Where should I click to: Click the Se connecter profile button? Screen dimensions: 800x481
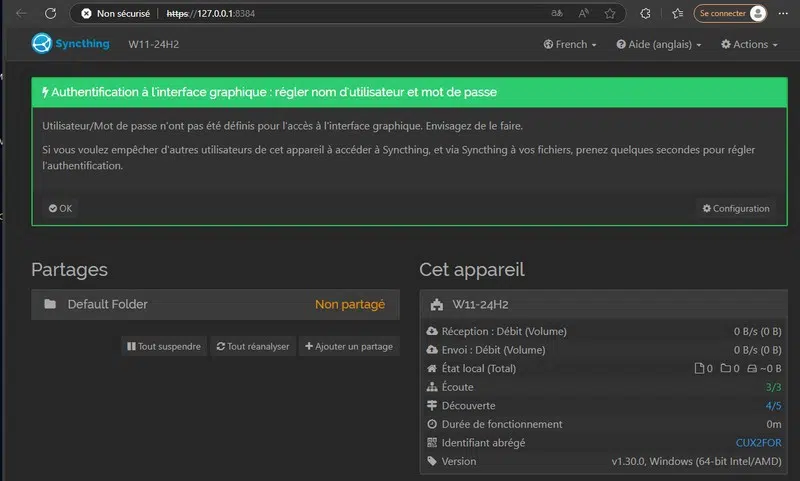730,14
